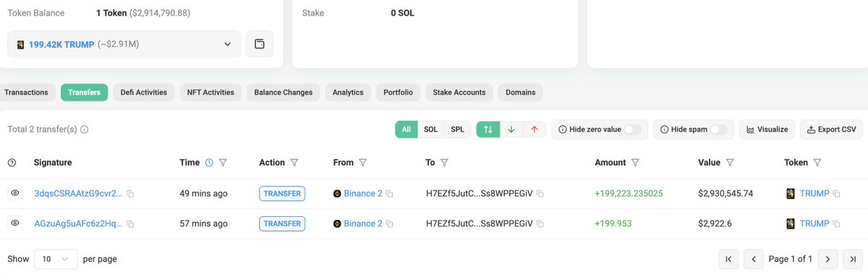868x277 pixels.
Task: Click the Export CSV button
Action: [x=832, y=129]
